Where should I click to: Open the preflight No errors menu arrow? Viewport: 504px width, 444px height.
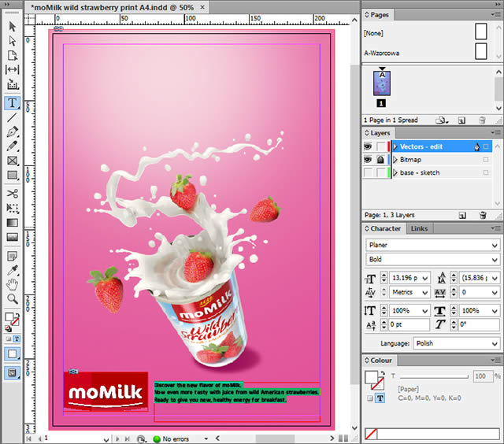[x=206, y=438]
